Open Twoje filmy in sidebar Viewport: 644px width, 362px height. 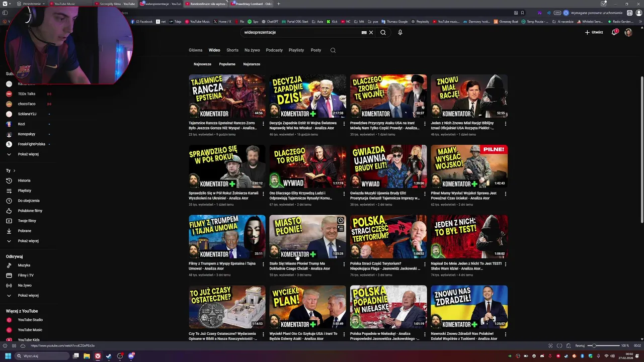tap(28, 221)
